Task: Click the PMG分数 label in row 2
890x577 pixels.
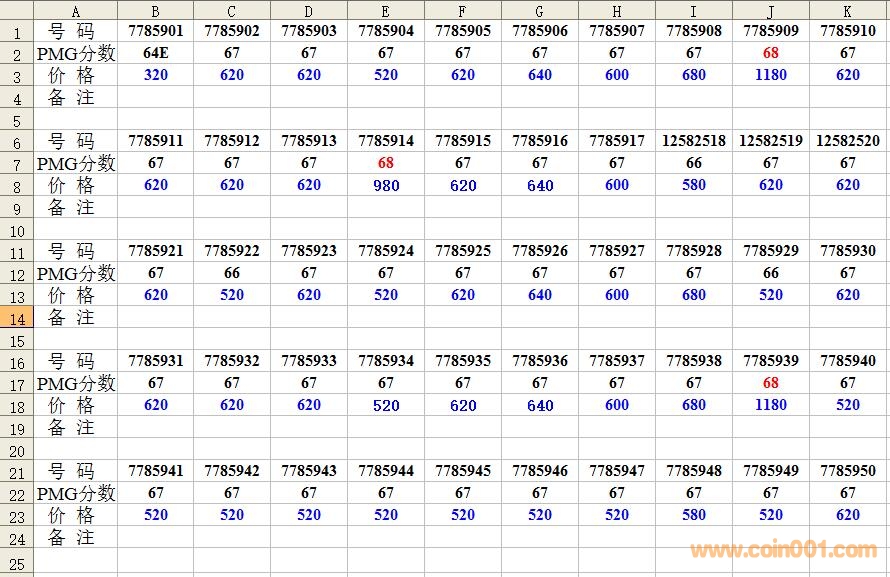Action: coord(76,53)
